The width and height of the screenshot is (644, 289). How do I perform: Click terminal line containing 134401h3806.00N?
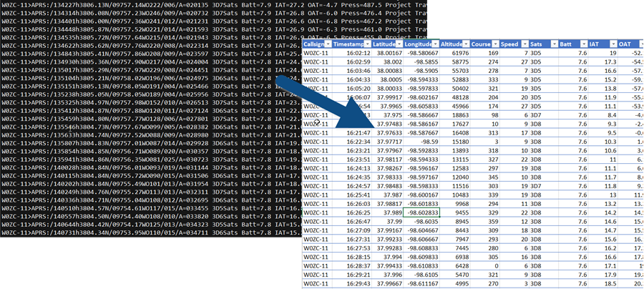point(213,21)
